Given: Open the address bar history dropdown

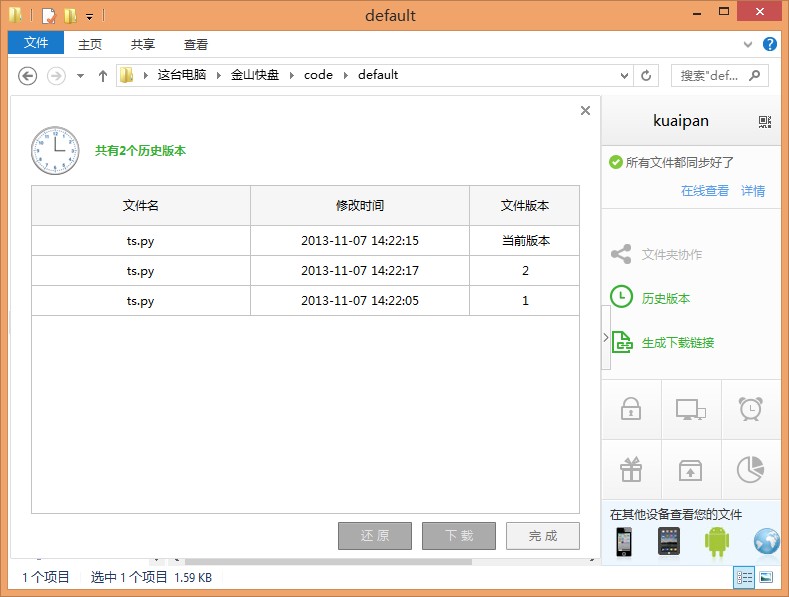Looking at the screenshot, I should tap(624, 75).
